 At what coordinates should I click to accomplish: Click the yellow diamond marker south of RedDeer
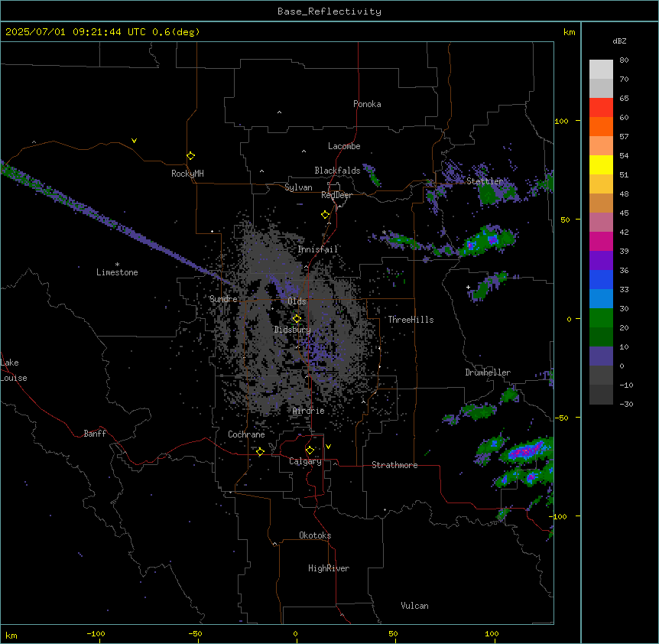(x=326, y=215)
